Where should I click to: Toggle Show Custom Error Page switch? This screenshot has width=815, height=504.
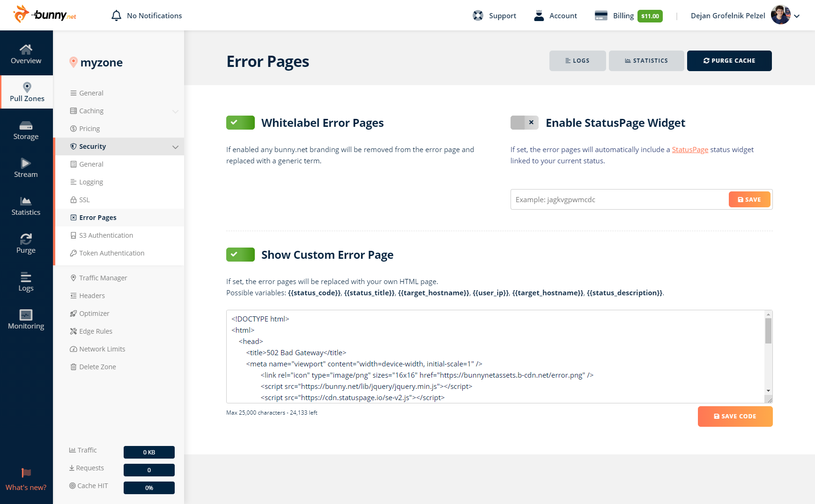tap(240, 255)
